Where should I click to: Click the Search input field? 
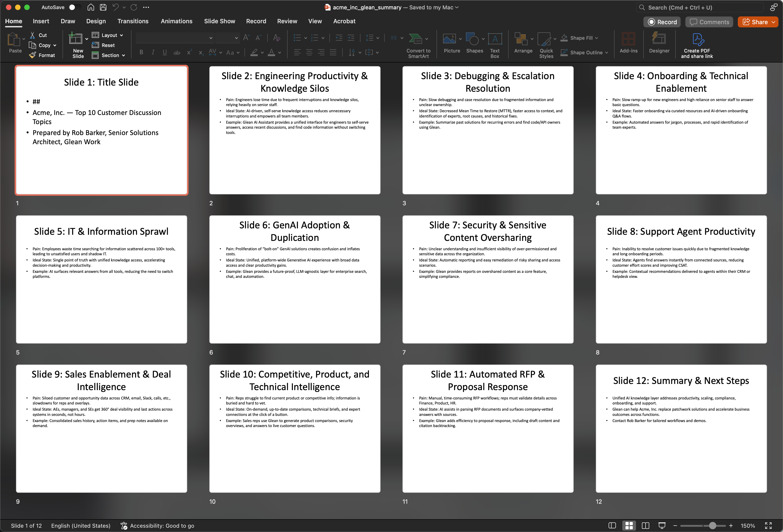pos(699,7)
